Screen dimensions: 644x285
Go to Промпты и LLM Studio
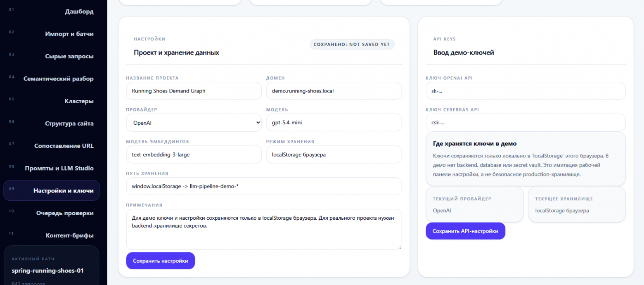[x=59, y=168]
